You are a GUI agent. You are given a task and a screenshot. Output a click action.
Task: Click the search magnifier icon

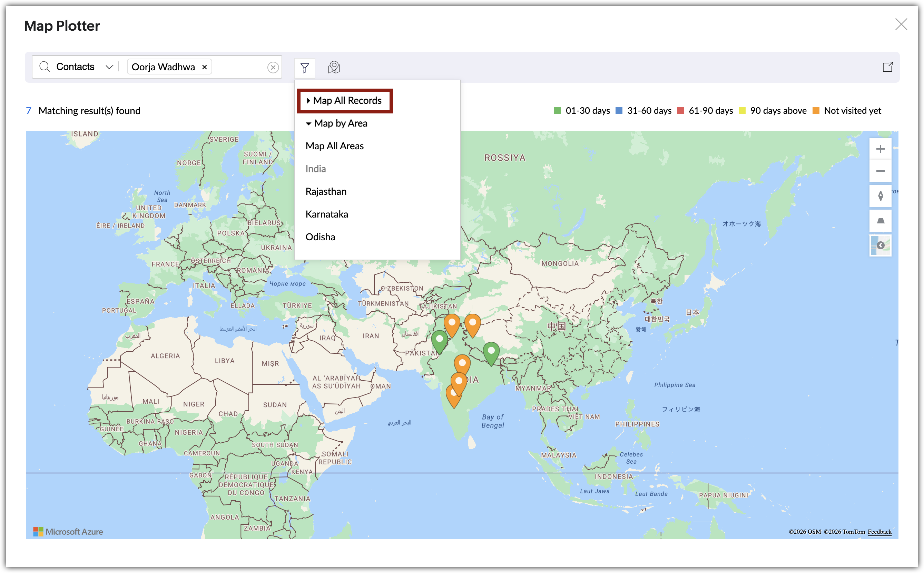tap(45, 67)
